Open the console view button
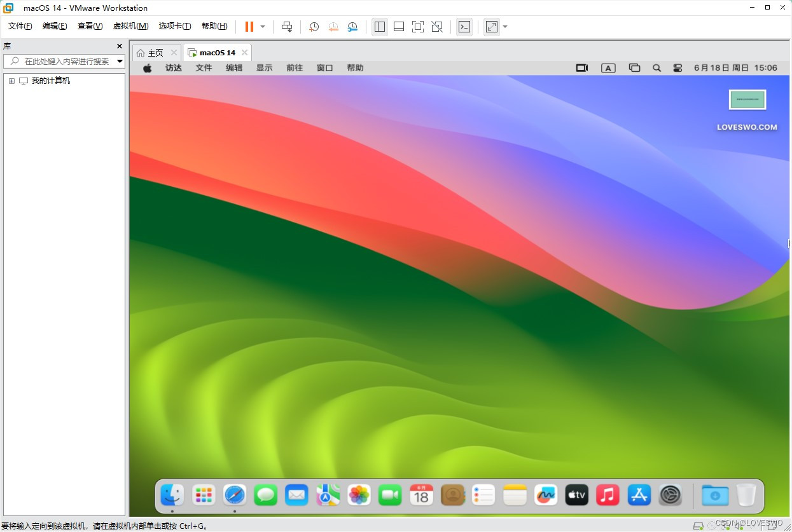This screenshot has width=792, height=532. tap(464, 27)
